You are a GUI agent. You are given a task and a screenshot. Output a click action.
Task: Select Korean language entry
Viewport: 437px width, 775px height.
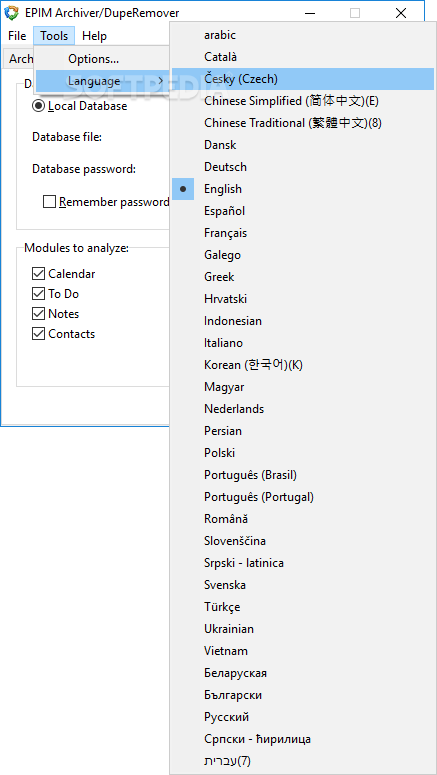(303, 365)
